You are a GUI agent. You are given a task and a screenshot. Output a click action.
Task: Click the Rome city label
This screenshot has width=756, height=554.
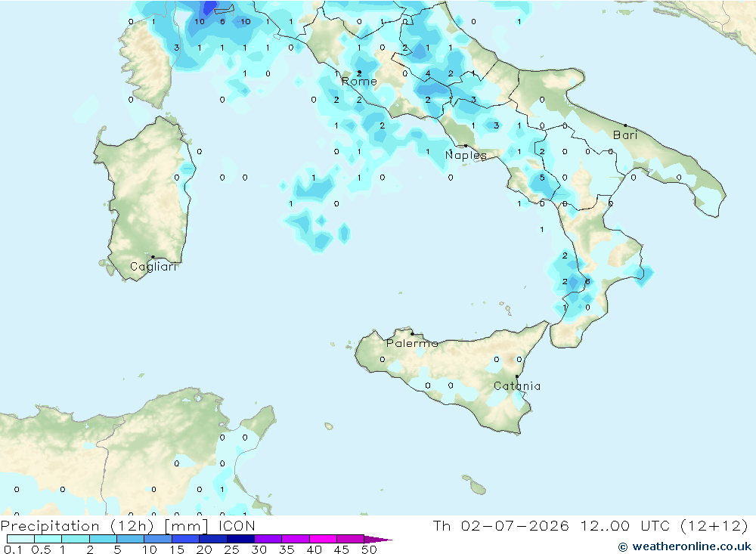[359, 82]
